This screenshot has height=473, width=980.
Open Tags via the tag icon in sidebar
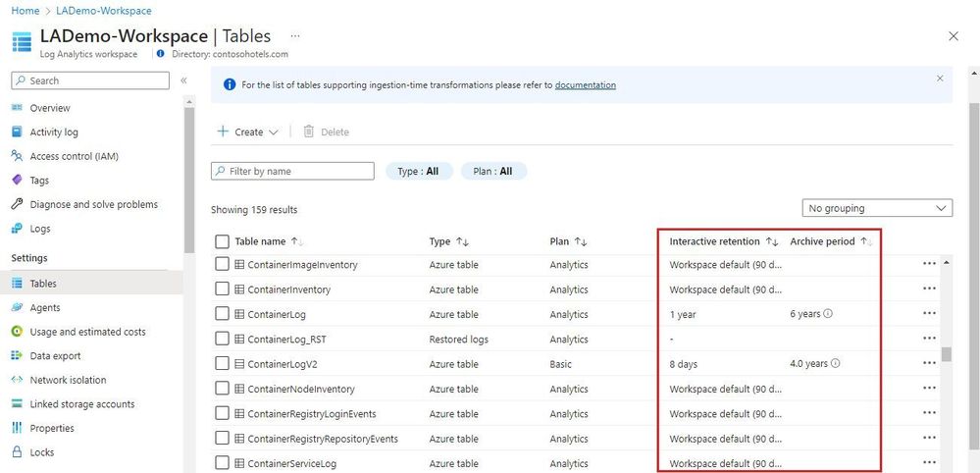click(17, 181)
